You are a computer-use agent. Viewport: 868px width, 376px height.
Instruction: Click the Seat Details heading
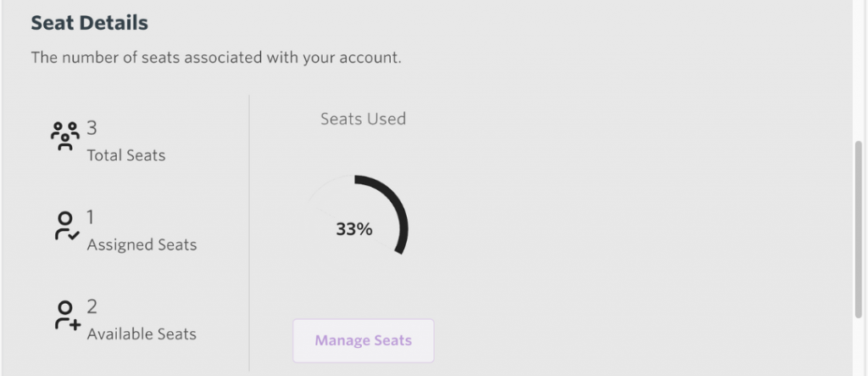pyautogui.click(x=89, y=23)
